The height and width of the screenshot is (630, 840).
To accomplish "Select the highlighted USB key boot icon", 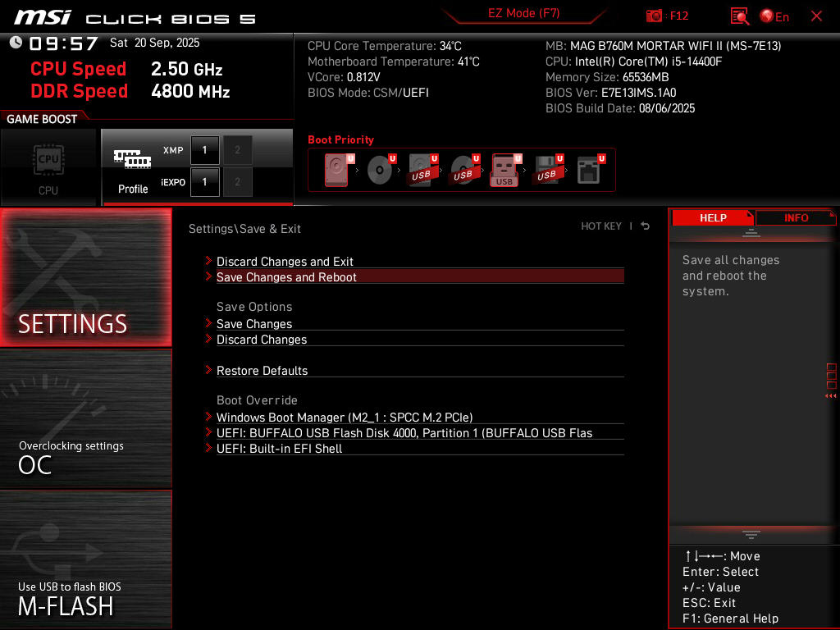I will point(504,170).
